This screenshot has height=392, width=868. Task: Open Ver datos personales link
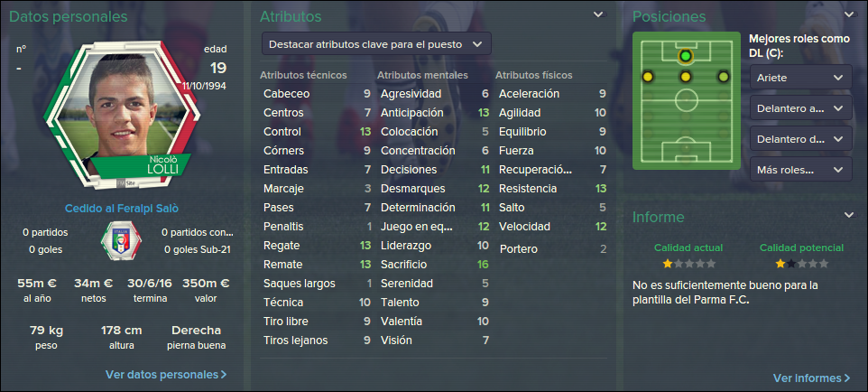166,375
